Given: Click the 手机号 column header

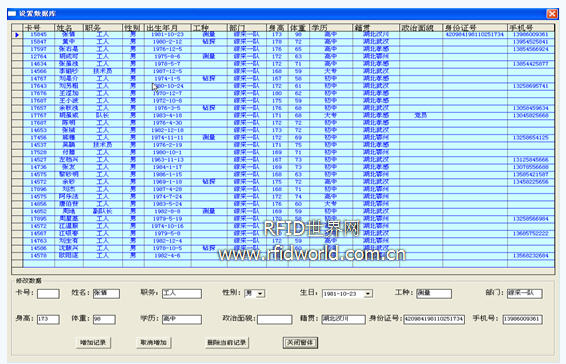Looking at the screenshot, I should point(531,27).
